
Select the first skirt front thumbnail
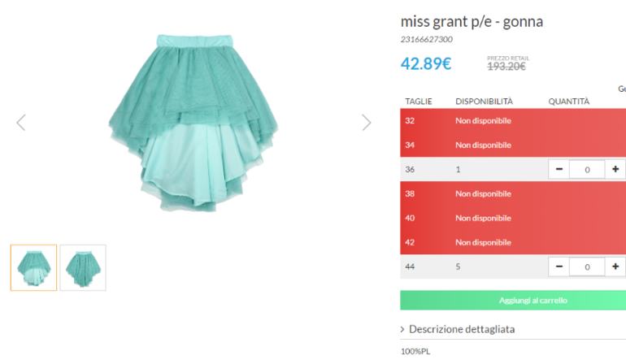[34, 267]
